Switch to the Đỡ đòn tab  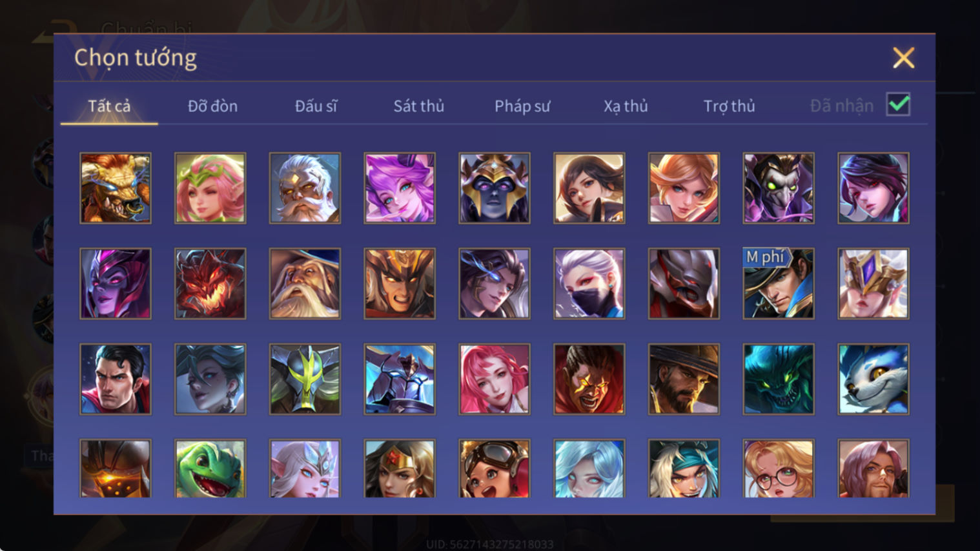tap(212, 106)
